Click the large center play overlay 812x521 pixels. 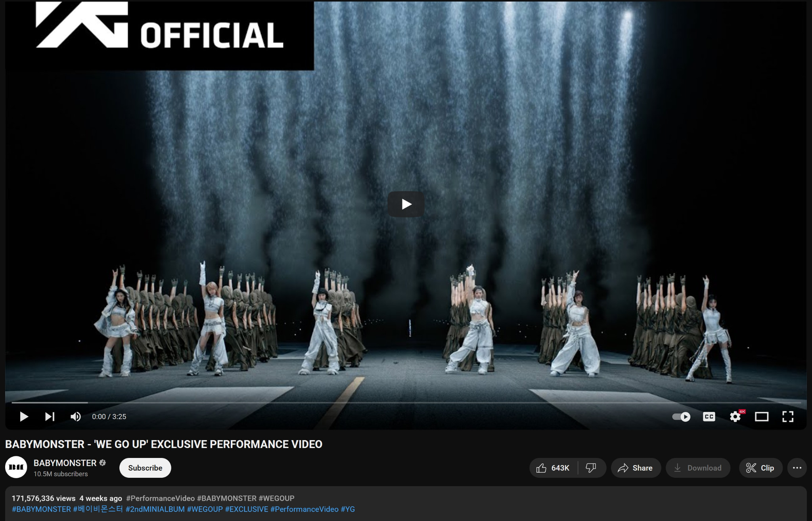406,204
